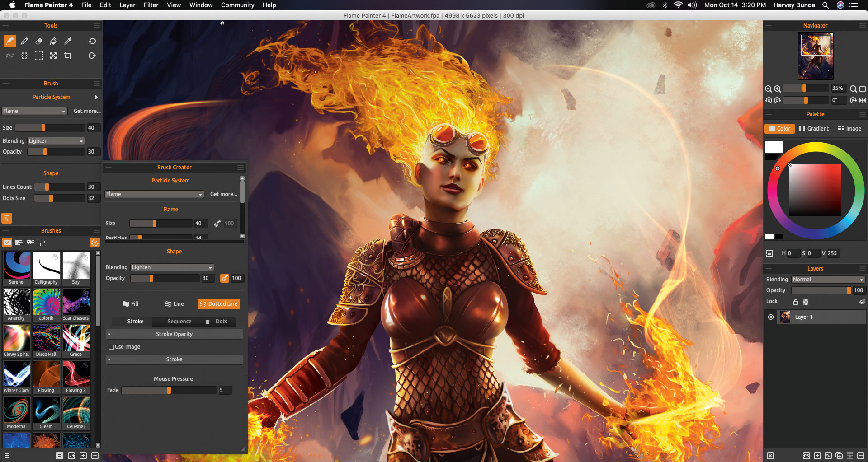Select the Crop tool
868x462 pixels.
(68, 56)
